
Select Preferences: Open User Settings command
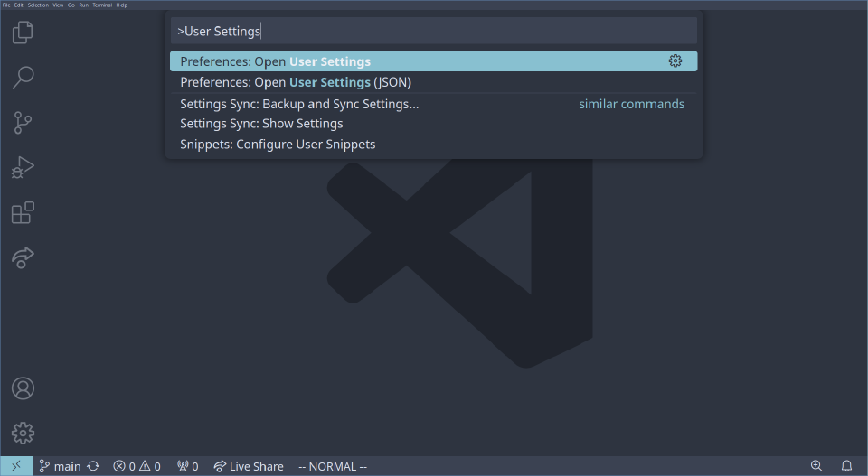click(433, 61)
